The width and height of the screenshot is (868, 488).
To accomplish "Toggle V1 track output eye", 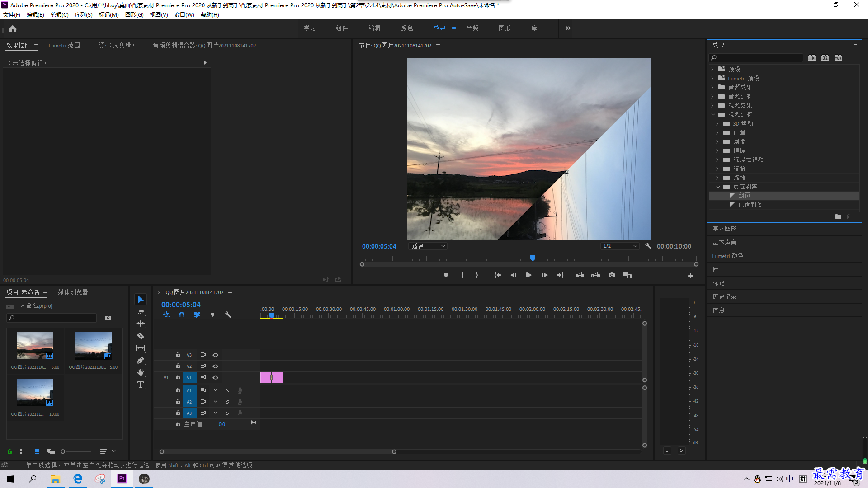I will point(216,378).
